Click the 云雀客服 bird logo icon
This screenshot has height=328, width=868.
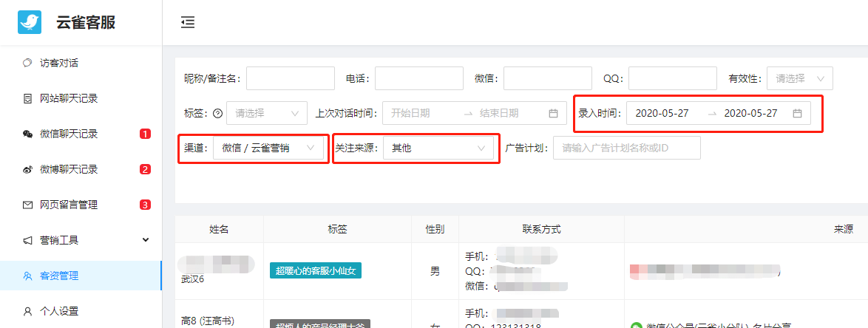tap(30, 22)
